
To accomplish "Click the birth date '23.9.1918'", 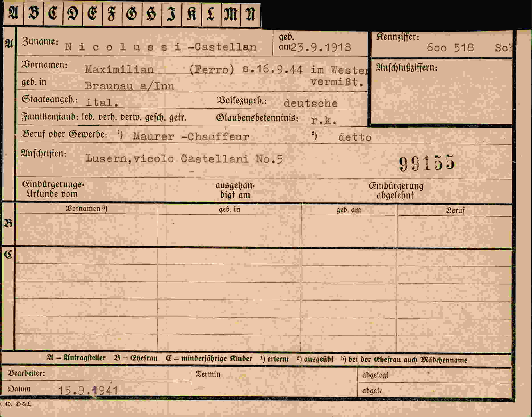I will coord(321,47).
